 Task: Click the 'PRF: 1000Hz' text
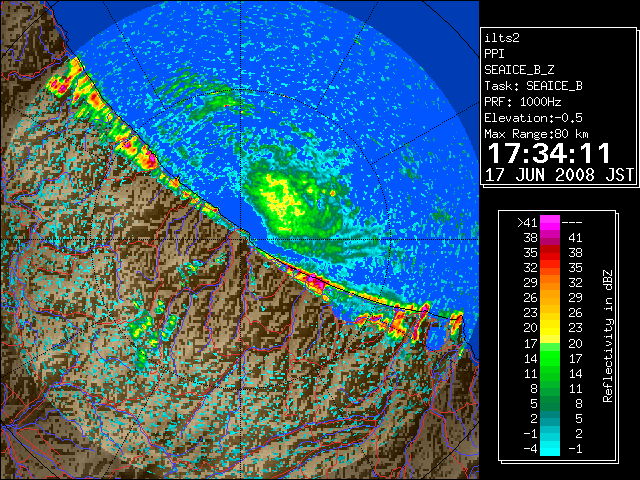pyautogui.click(x=522, y=102)
